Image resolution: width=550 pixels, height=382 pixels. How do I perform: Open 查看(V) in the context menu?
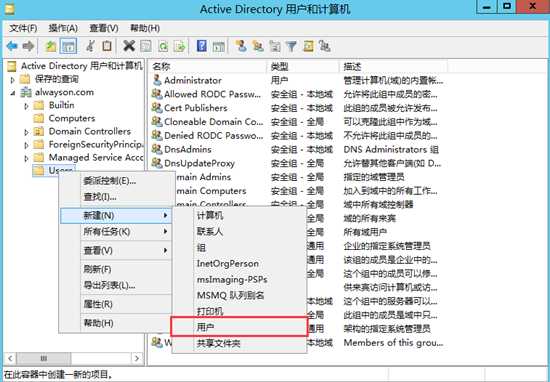point(116,250)
